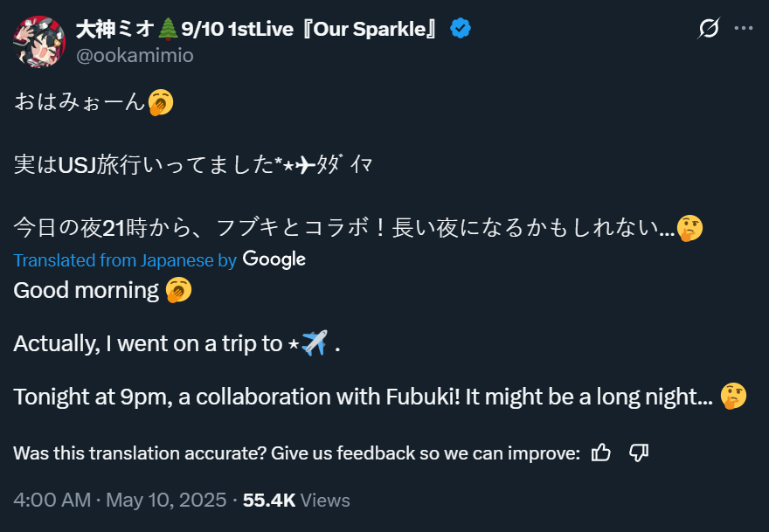Open the @ookamimio handle link
This screenshot has width=769, height=532.
[135, 55]
